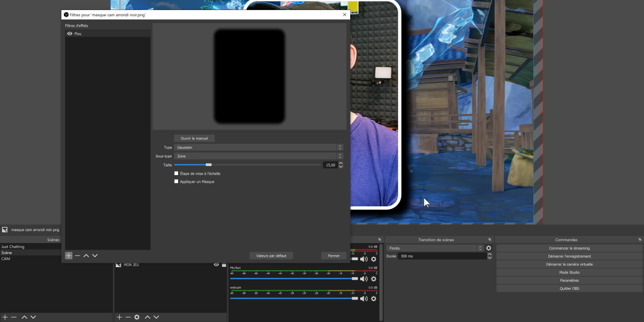Select the CAM scene in list
The width and height of the screenshot is (644, 322).
[6, 259]
